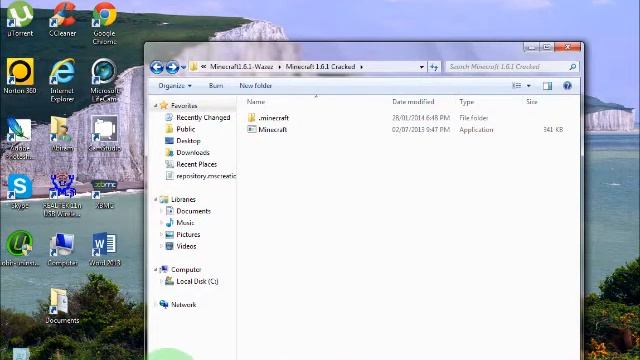The image size is (640, 360).
Task: Open Network in the navigation pane
Action: [178, 304]
